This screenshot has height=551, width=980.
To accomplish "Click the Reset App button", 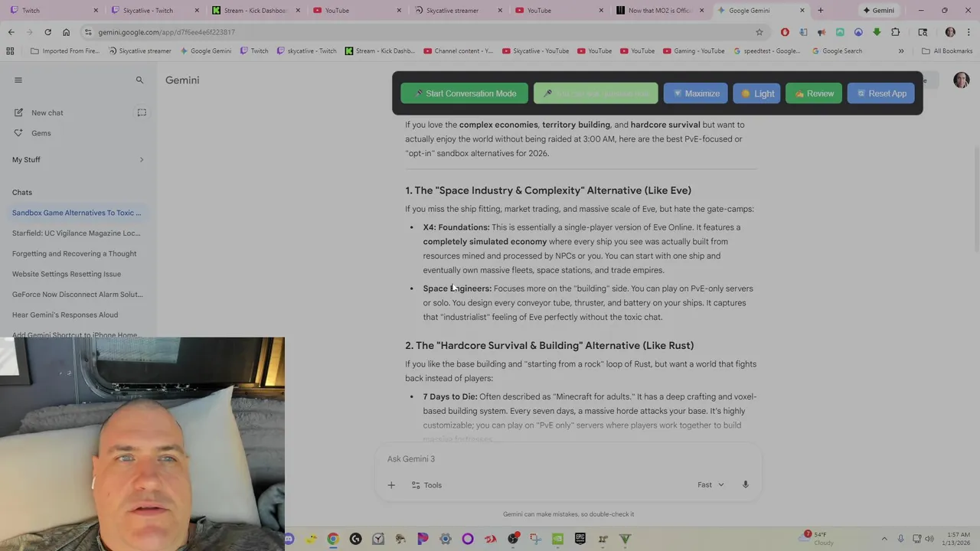I will 880,93.
